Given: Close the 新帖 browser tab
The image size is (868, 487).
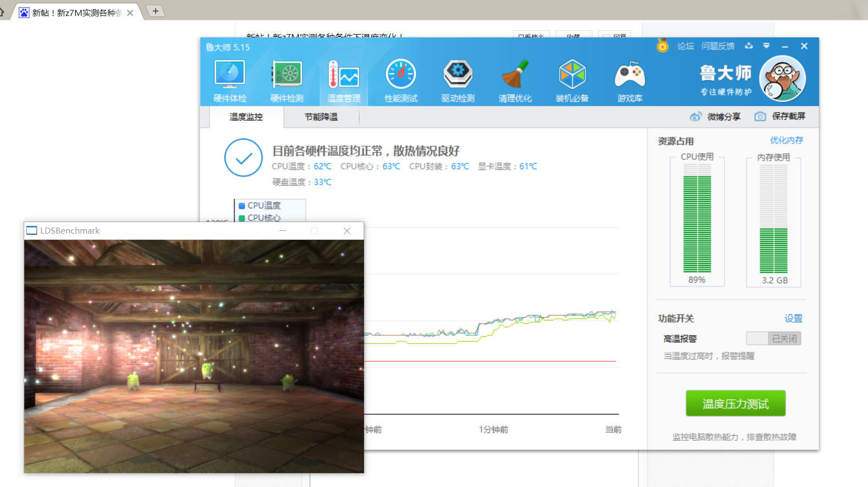Looking at the screenshot, I should pyautogui.click(x=130, y=13).
